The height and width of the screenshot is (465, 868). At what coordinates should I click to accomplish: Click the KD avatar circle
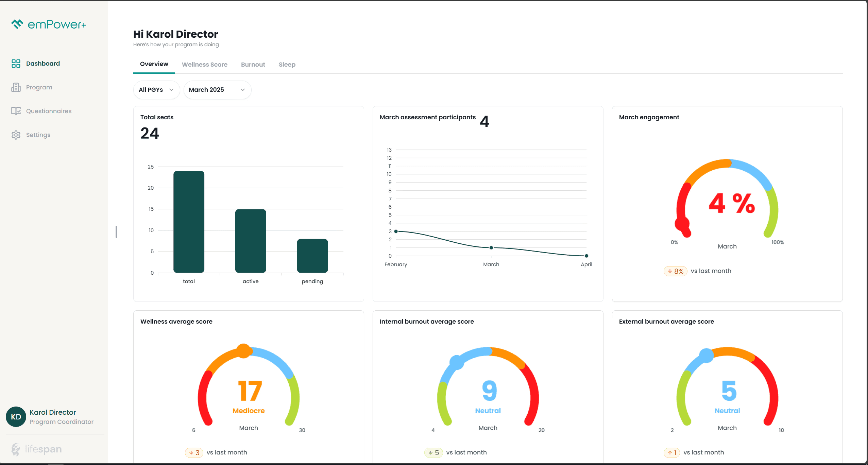16,417
